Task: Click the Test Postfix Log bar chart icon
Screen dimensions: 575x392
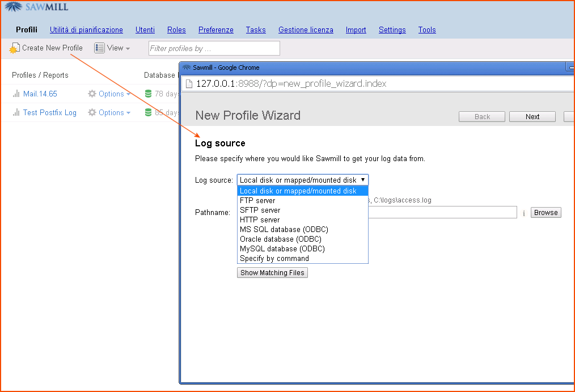Action: click(16, 112)
